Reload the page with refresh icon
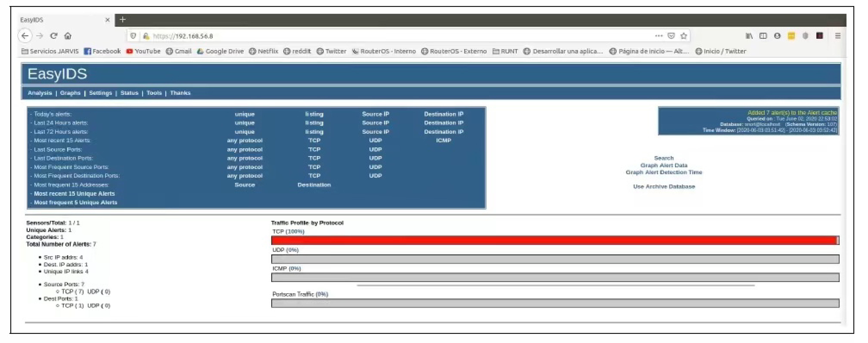 click(54, 36)
